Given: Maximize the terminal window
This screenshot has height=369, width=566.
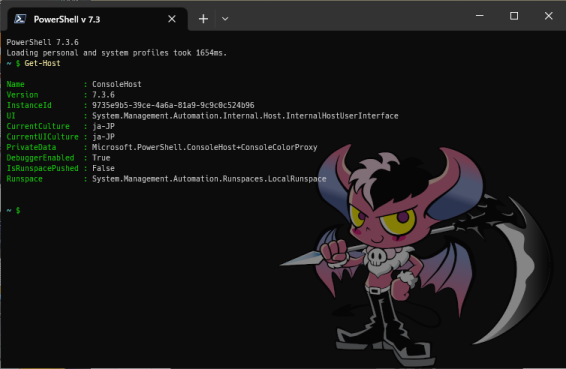Looking at the screenshot, I should pos(514,16).
